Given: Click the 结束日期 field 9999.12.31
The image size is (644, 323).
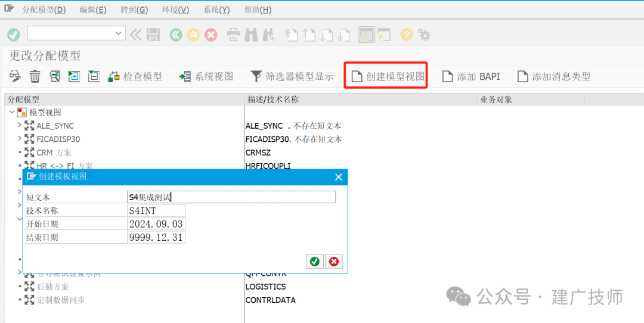Looking at the screenshot, I should point(156,237).
